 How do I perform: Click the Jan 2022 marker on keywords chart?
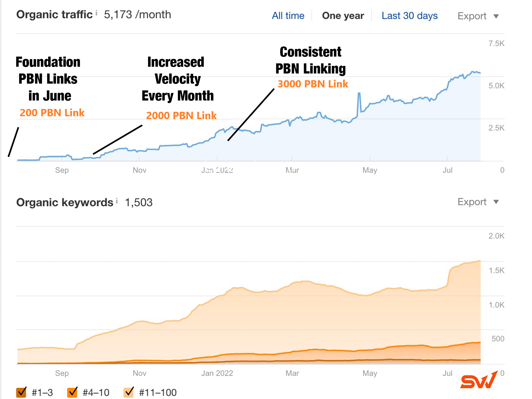tap(217, 373)
